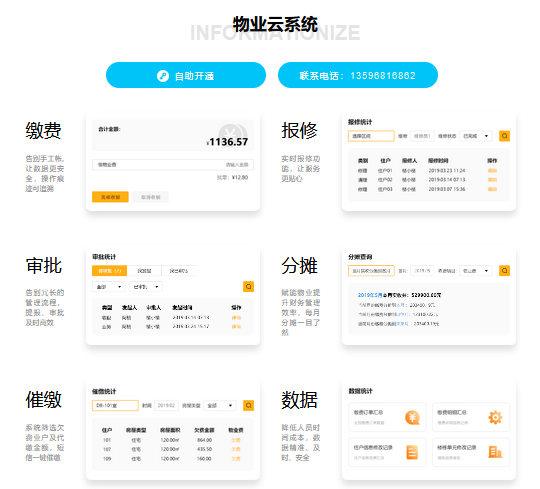Click the 欠费 link in row 109
The width and height of the screenshot is (540, 489).
(x=236, y=459)
